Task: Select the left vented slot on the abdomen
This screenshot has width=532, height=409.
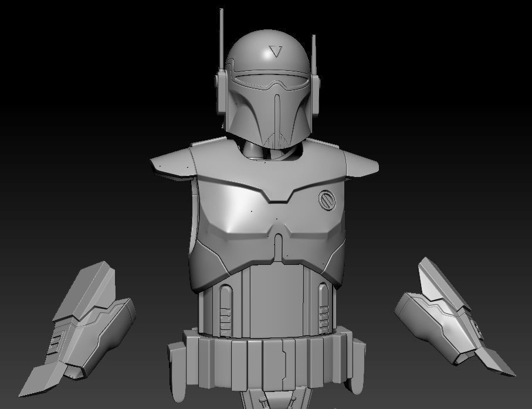Action: pyautogui.click(x=226, y=309)
